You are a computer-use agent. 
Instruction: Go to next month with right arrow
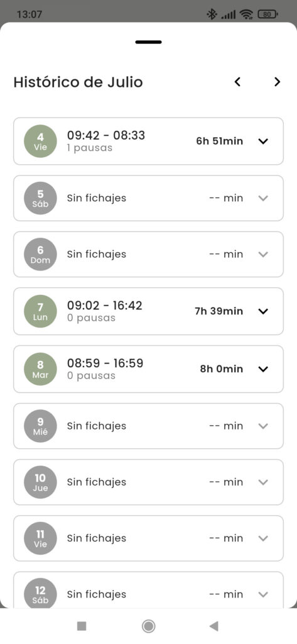point(278,82)
